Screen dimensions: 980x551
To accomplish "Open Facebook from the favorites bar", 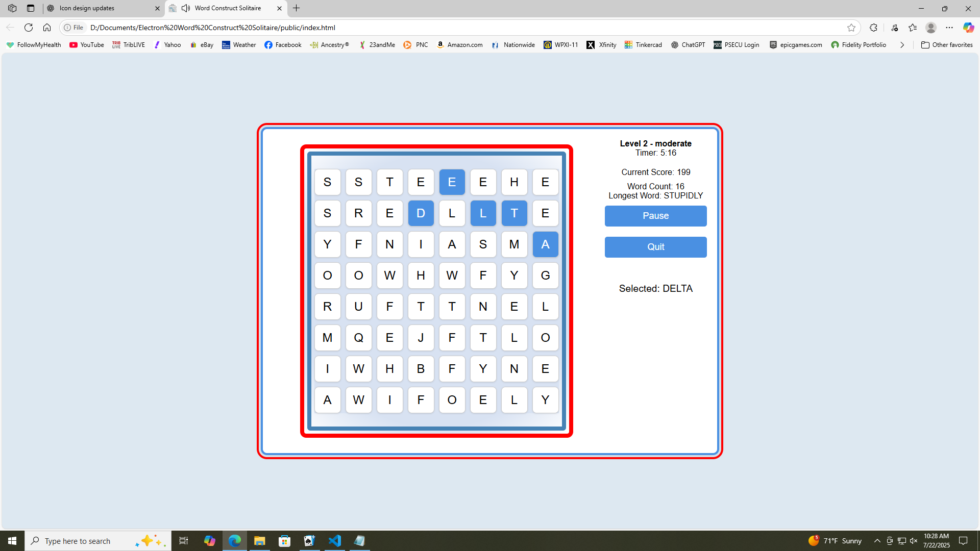I will 283,45.
